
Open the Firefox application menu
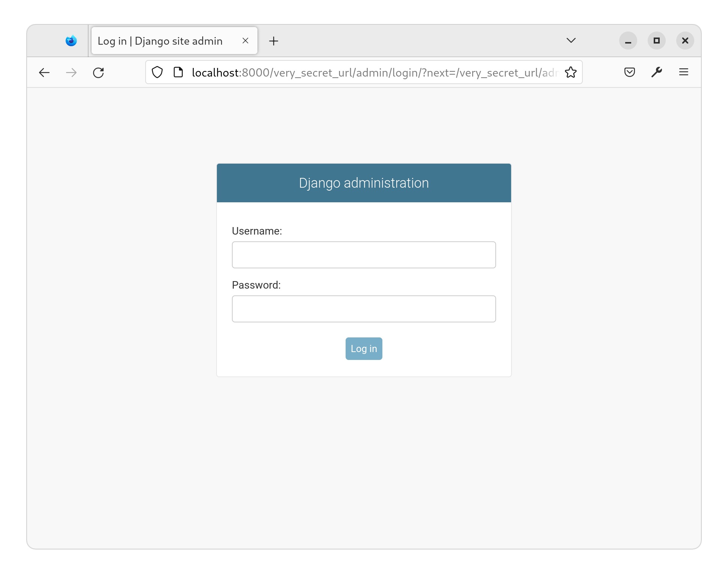pos(684,72)
